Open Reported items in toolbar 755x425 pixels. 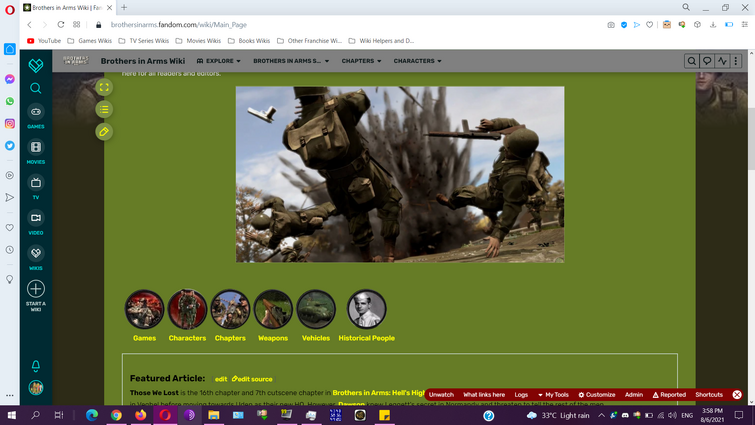pyautogui.click(x=669, y=395)
